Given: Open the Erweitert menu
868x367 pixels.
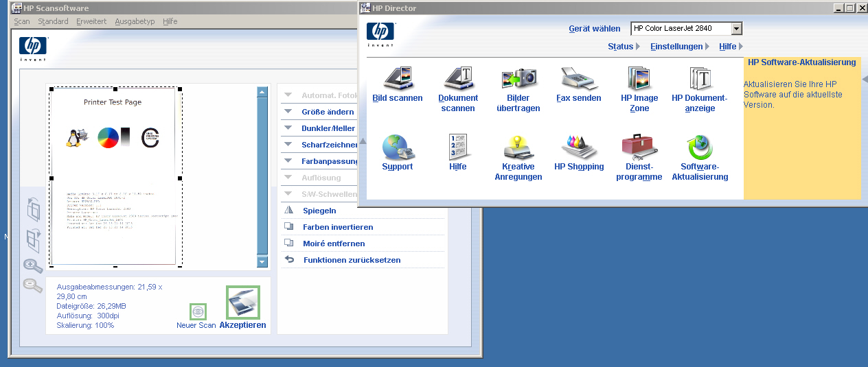Looking at the screenshot, I should tap(91, 21).
